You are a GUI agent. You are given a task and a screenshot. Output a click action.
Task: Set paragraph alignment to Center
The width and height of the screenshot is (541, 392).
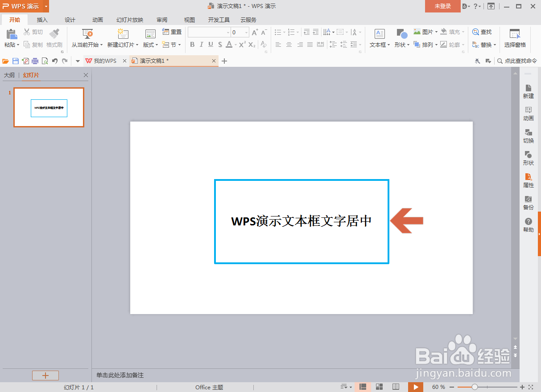pos(289,45)
